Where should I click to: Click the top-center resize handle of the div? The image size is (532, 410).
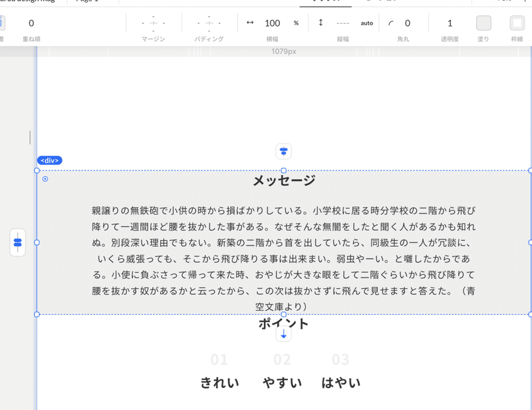pyautogui.click(x=284, y=170)
